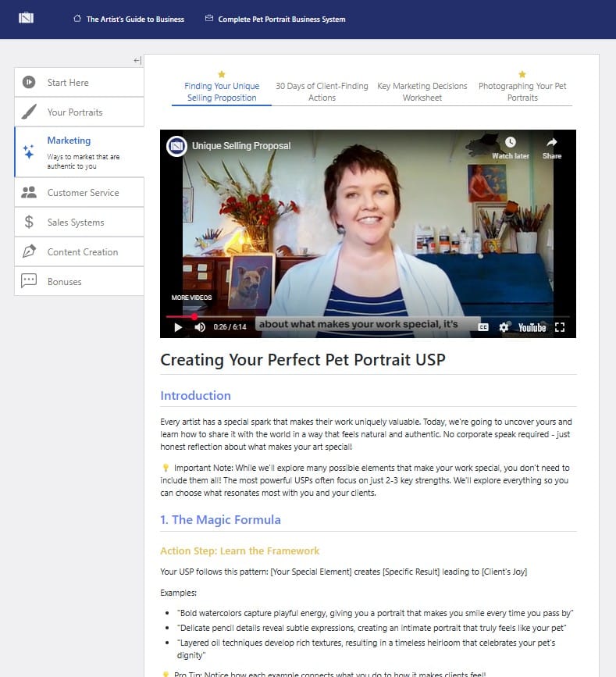The height and width of the screenshot is (677, 616).
Task: Click the star above Finding Your Unique tab
Action: pyautogui.click(x=222, y=74)
